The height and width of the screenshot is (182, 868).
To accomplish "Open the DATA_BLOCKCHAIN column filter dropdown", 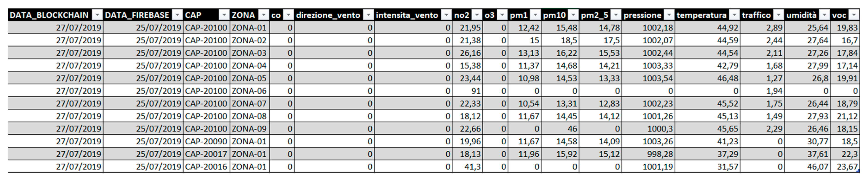I will click(x=97, y=15).
